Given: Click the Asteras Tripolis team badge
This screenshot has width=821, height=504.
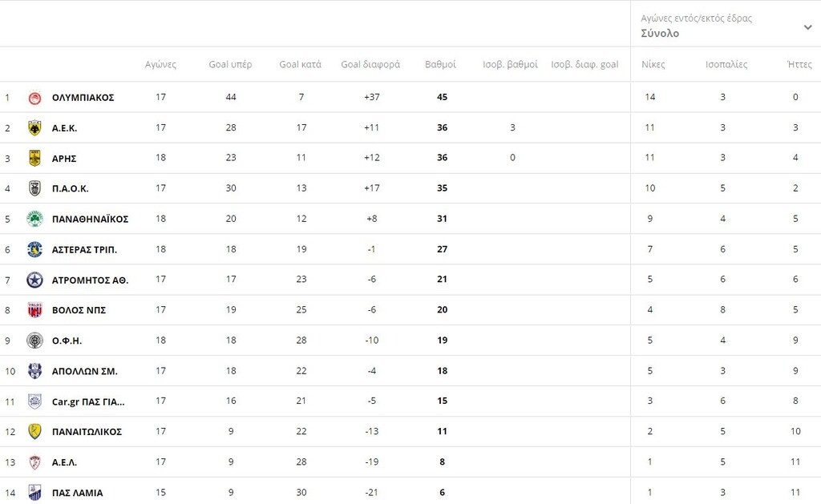Looking at the screenshot, I should click(34, 249).
